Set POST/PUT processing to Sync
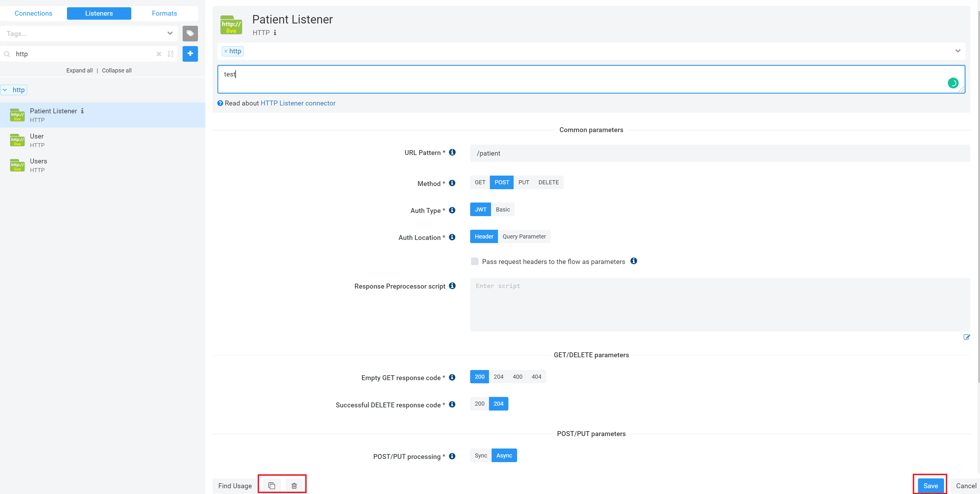Image resolution: width=980 pixels, height=494 pixels. pyautogui.click(x=480, y=455)
